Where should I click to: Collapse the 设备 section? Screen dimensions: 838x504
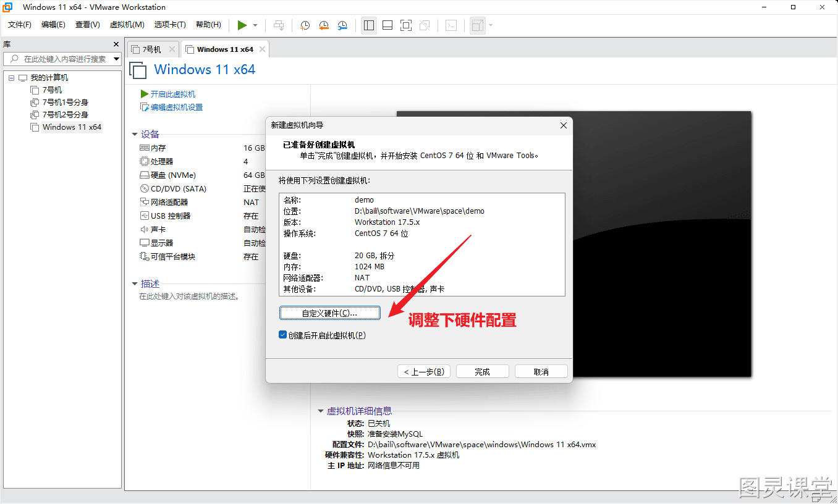(135, 134)
